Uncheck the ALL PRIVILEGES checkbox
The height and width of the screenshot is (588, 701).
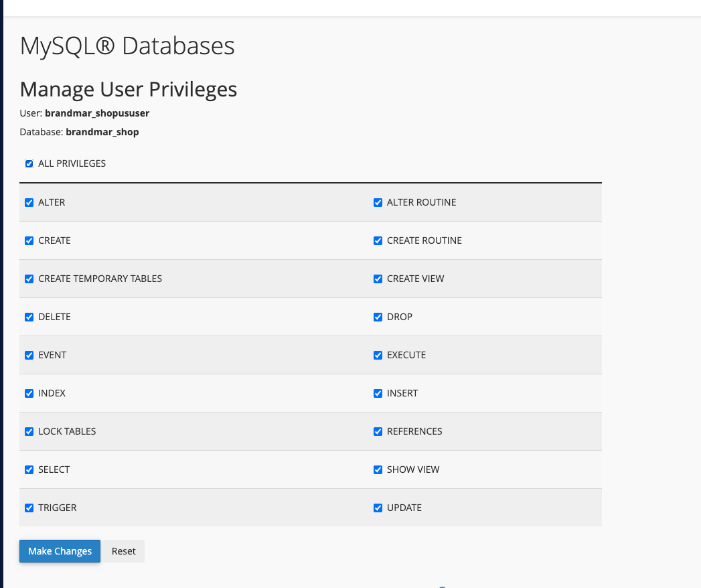point(29,163)
